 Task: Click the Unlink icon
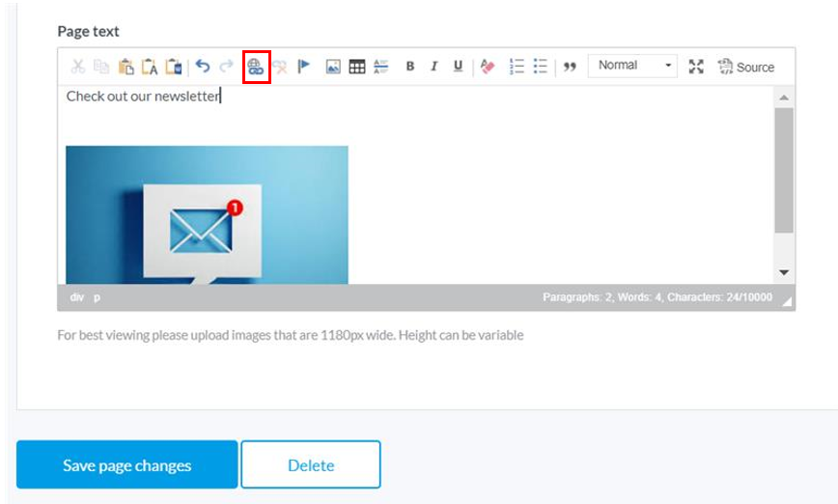pyautogui.click(x=280, y=67)
